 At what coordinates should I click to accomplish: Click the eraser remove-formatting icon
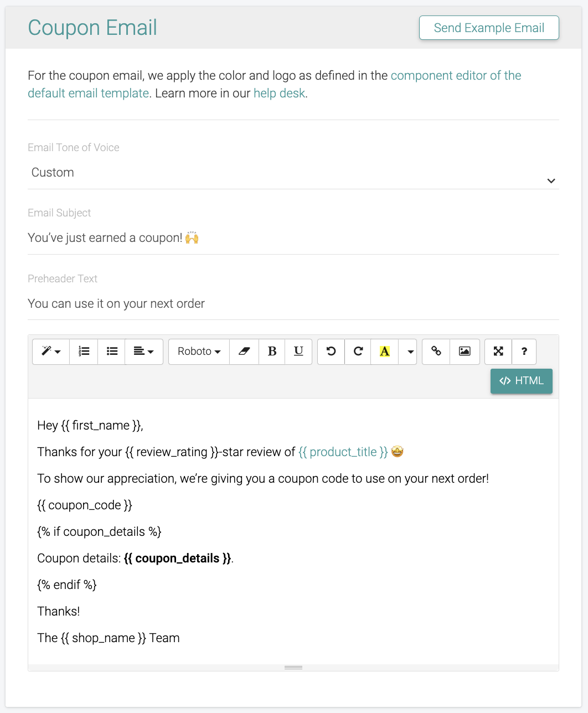[244, 352]
